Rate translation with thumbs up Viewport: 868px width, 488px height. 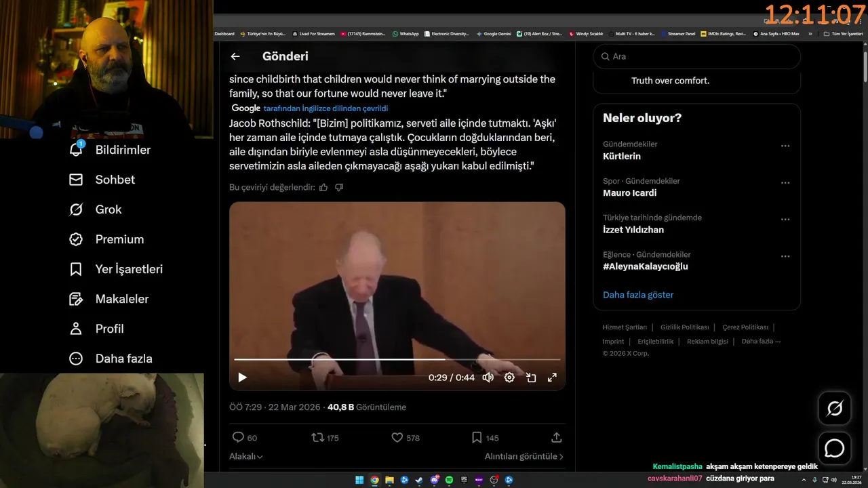pyautogui.click(x=323, y=187)
